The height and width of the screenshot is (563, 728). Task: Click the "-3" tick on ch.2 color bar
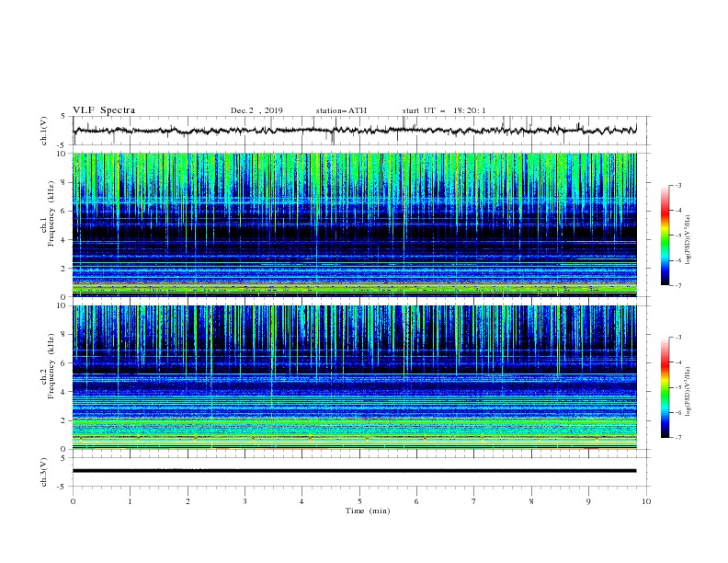pyautogui.click(x=677, y=338)
